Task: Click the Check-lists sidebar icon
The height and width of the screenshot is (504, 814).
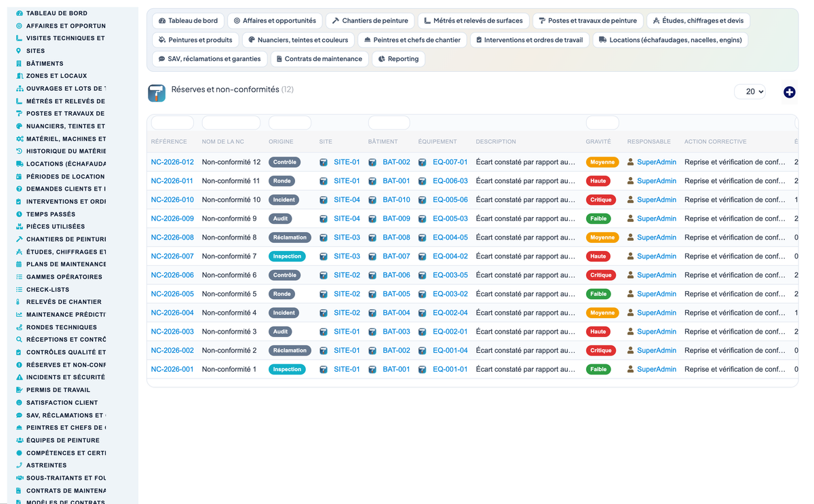Action: pos(19,290)
